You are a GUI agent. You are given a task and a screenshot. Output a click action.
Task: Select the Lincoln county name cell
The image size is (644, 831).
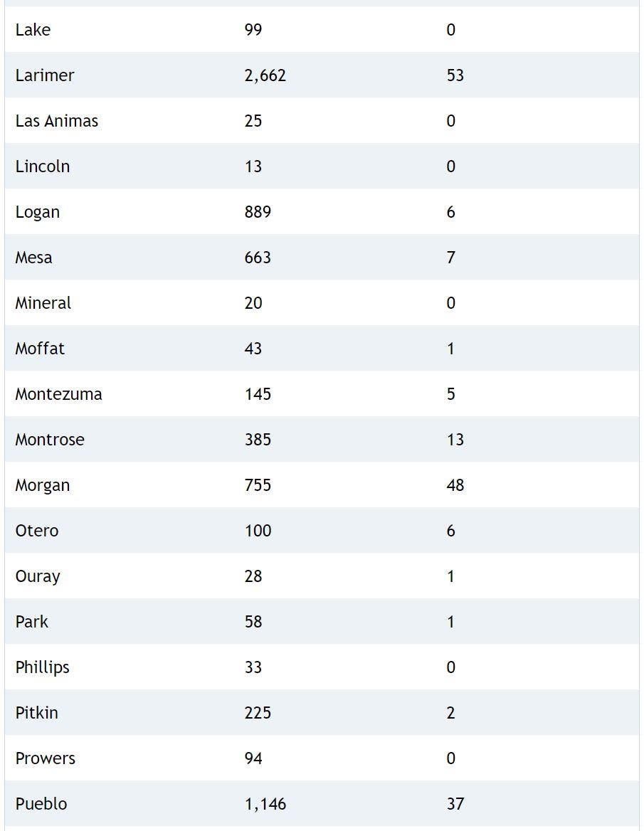pos(43,166)
